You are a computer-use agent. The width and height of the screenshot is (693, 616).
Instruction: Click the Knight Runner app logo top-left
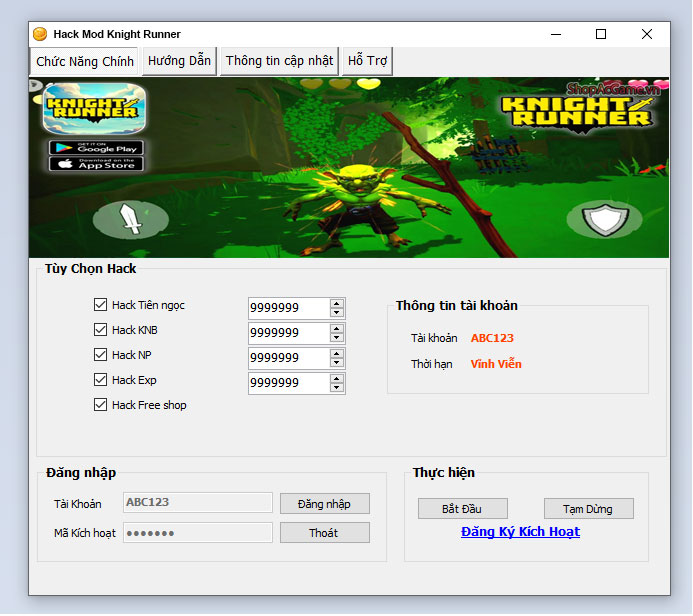(x=95, y=108)
